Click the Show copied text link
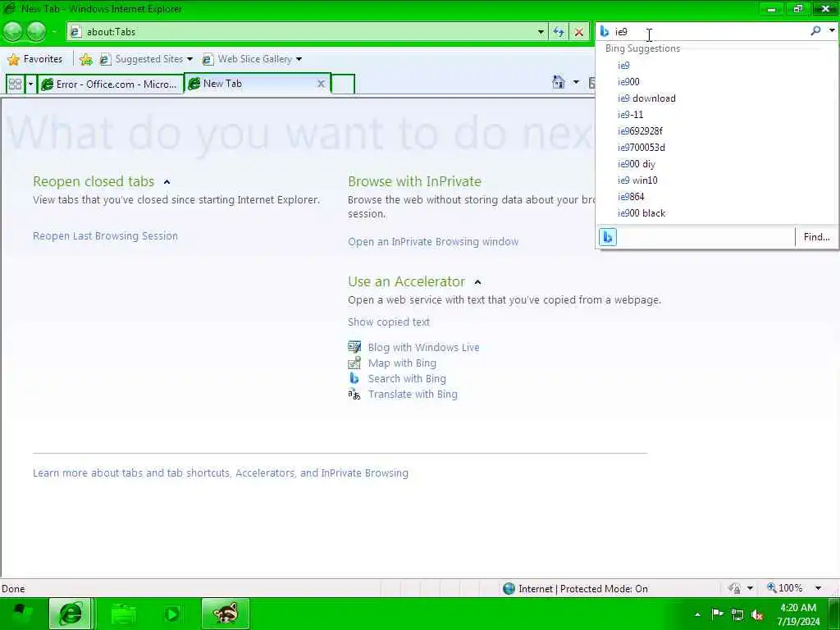The height and width of the screenshot is (630, 840). pyautogui.click(x=388, y=322)
